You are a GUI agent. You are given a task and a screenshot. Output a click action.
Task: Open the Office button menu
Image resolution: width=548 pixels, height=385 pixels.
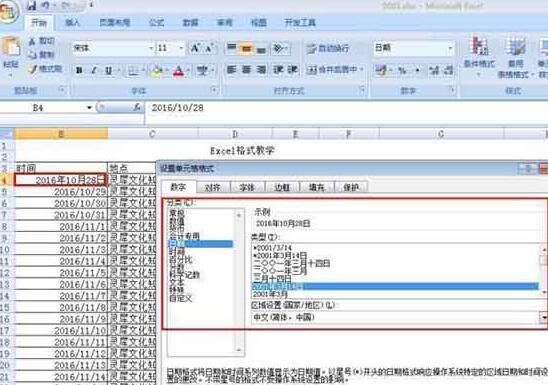pos(8,12)
